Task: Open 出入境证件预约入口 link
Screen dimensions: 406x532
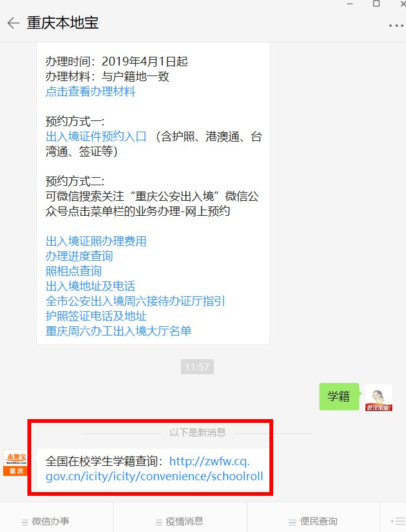Action: 96,137
